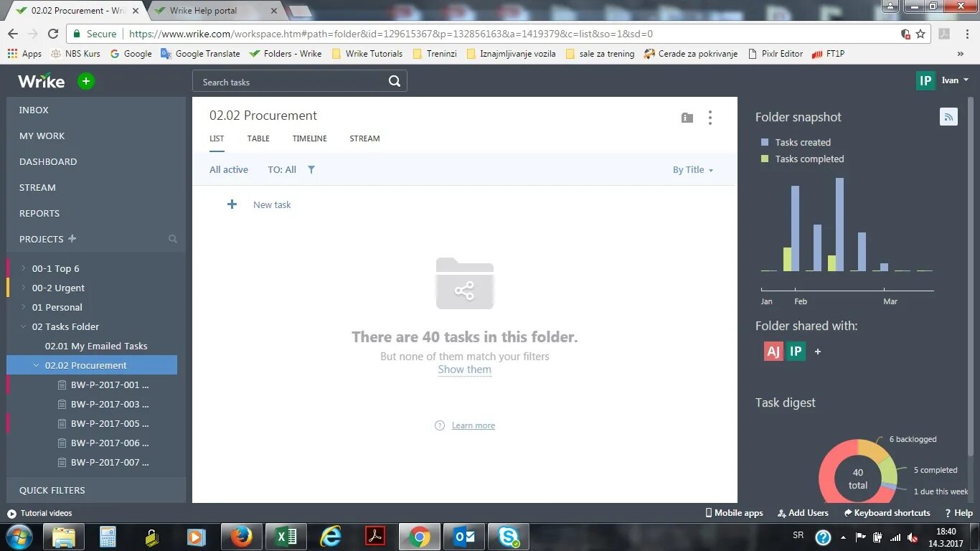Open Skype from the taskbar
The image size is (980, 551).
[509, 536]
